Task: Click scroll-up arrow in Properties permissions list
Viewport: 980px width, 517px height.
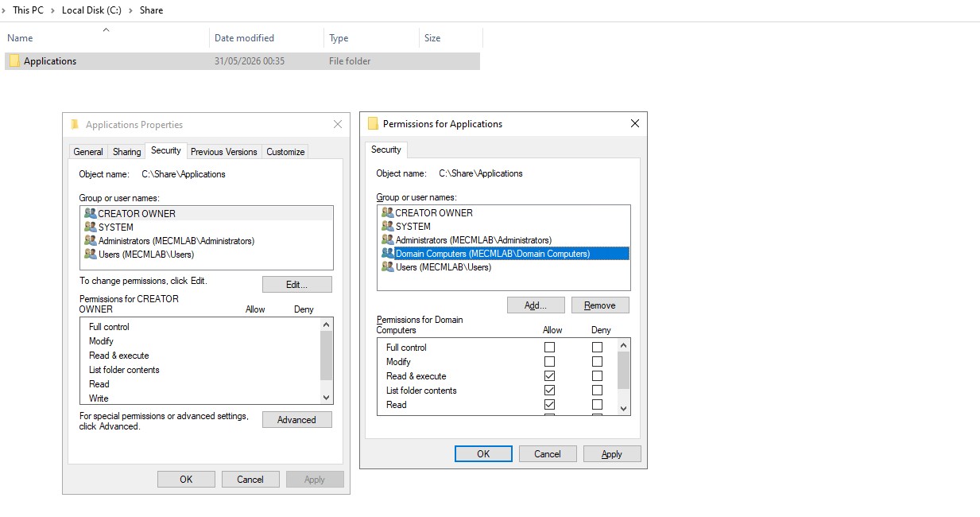Action: click(x=326, y=325)
